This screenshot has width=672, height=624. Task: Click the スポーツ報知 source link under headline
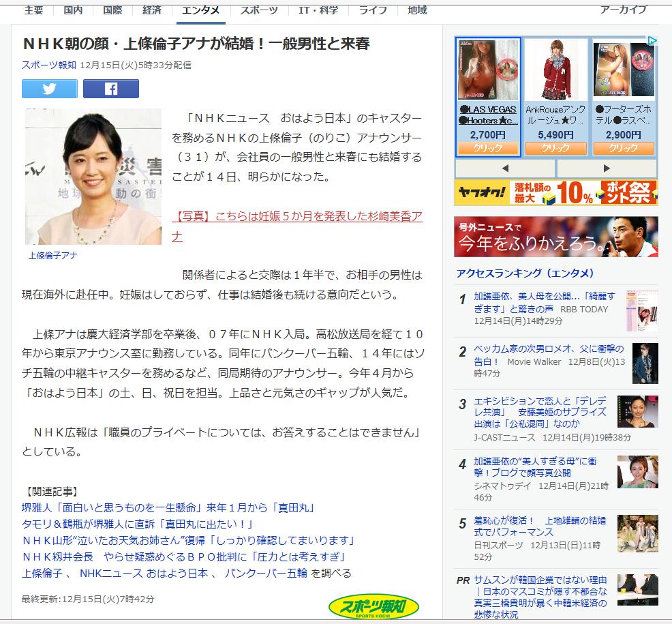[49, 65]
